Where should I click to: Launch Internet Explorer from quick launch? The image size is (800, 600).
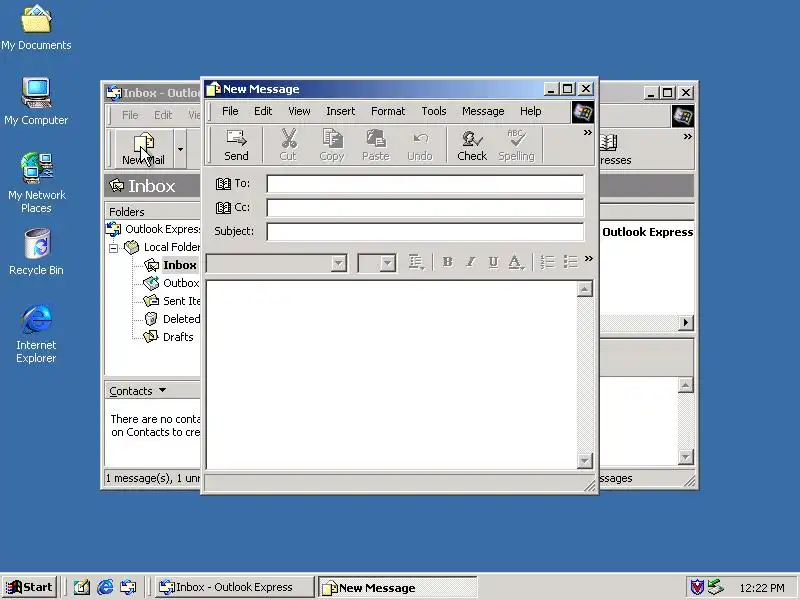[105, 587]
